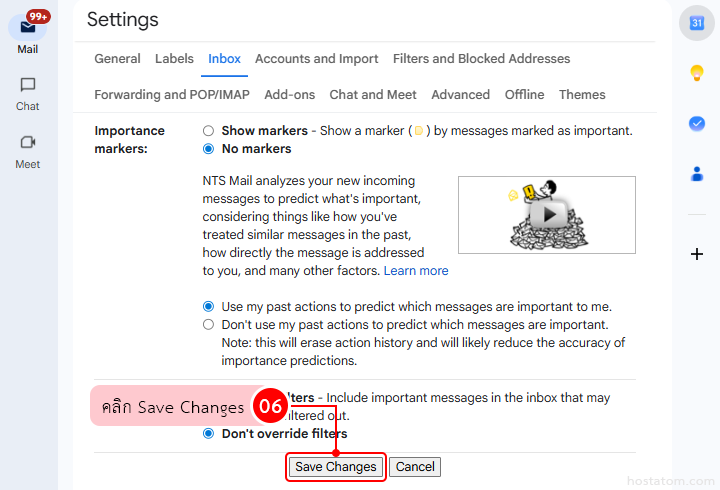Open Filters and Blocked Addresses tab
This screenshot has height=490, width=720.
coord(481,59)
